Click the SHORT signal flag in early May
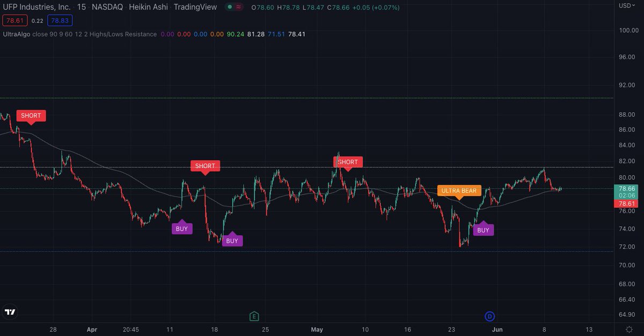 point(348,162)
